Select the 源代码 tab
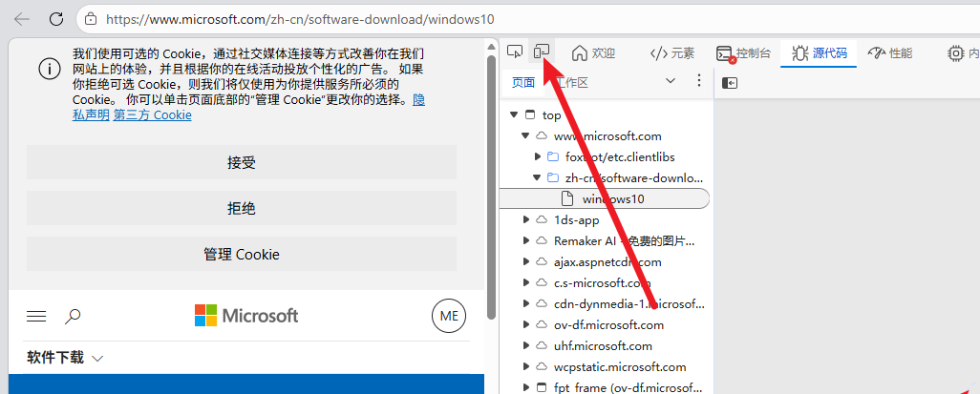Image resolution: width=980 pixels, height=394 pixels. tap(819, 53)
